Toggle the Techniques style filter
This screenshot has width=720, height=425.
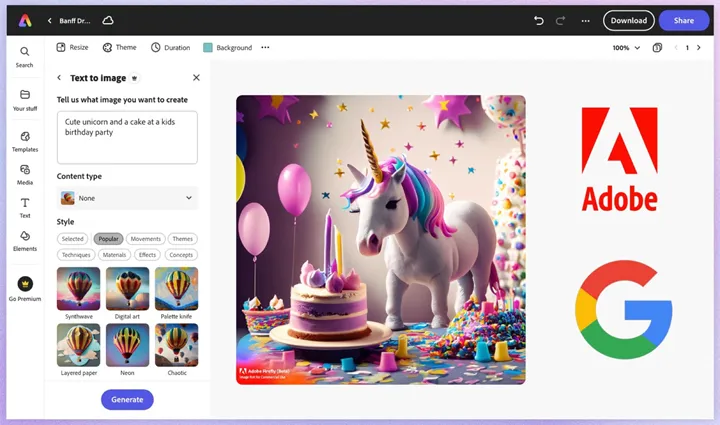tap(77, 255)
